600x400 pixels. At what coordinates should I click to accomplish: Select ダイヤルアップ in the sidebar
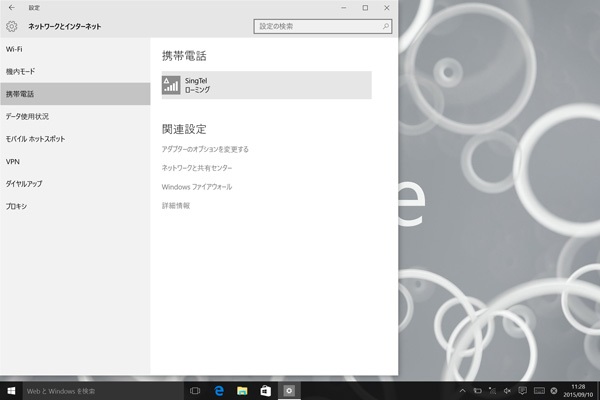(x=75, y=184)
